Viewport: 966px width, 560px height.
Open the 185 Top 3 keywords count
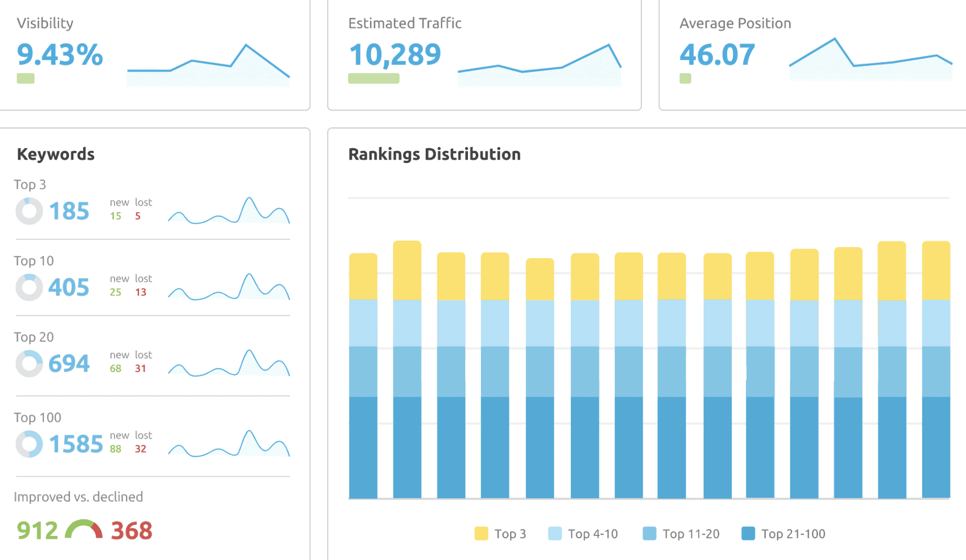(x=69, y=211)
